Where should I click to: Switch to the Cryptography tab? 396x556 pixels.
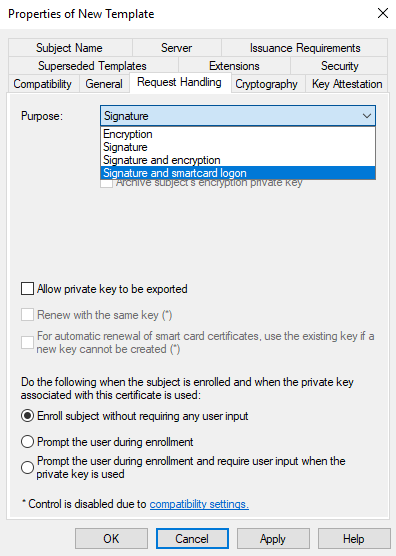(x=267, y=84)
